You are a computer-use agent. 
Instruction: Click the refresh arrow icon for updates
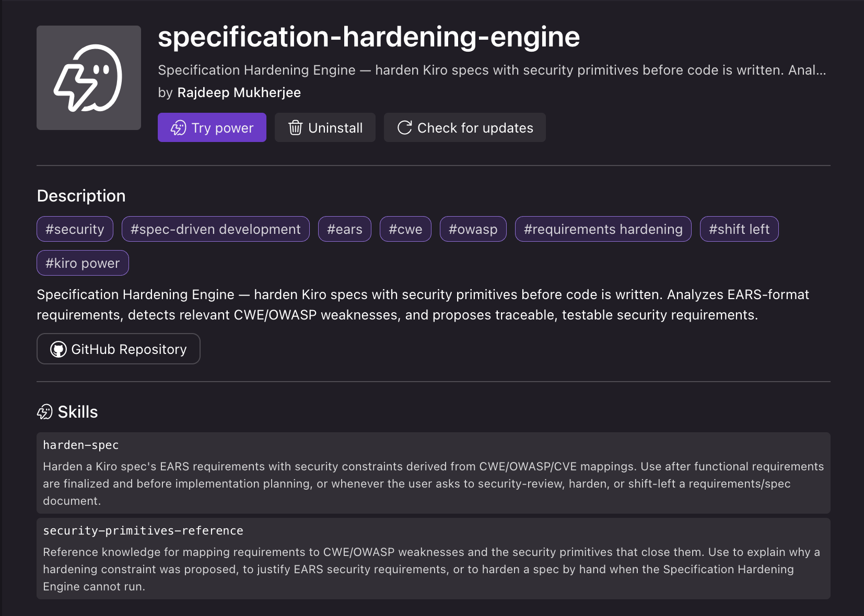tap(405, 128)
